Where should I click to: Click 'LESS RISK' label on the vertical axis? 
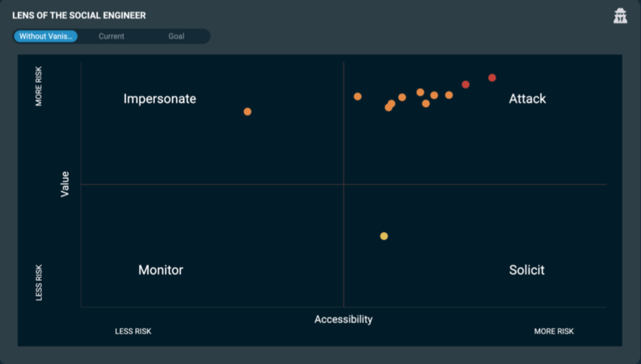(39, 282)
